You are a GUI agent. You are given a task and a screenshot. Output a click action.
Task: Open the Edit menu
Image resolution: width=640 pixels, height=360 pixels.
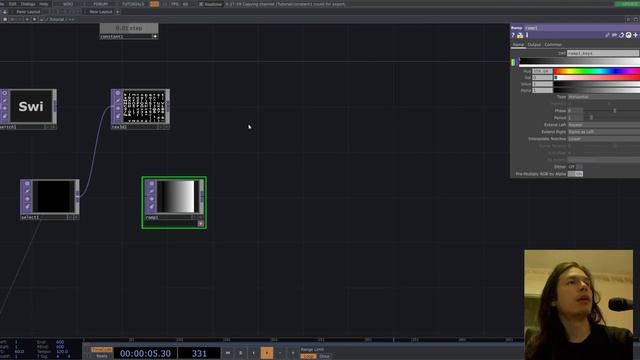pos(13,4)
